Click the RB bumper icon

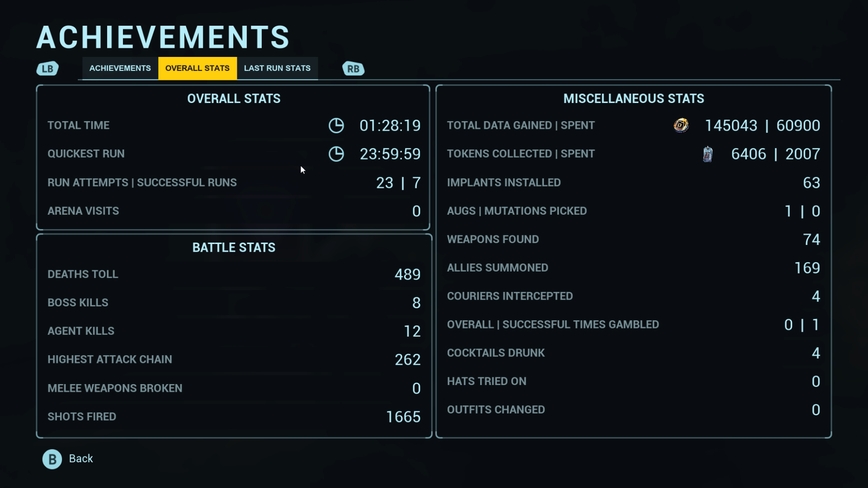353,69
